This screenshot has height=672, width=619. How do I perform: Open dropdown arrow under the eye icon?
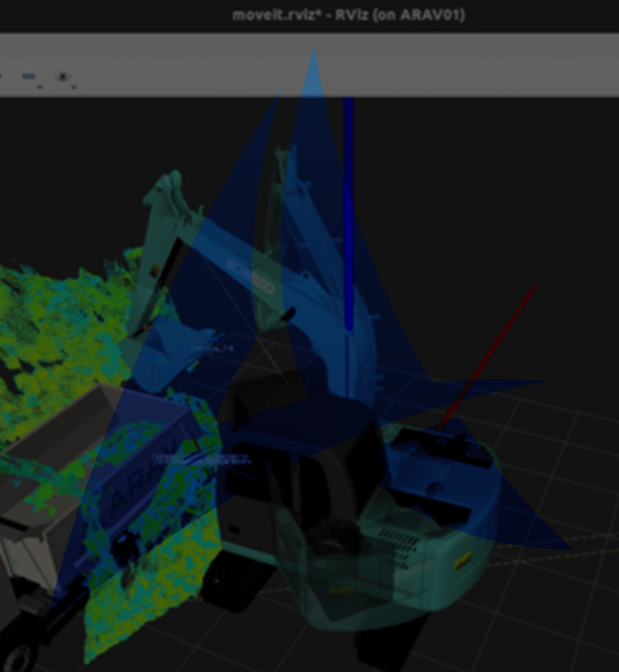(74, 88)
